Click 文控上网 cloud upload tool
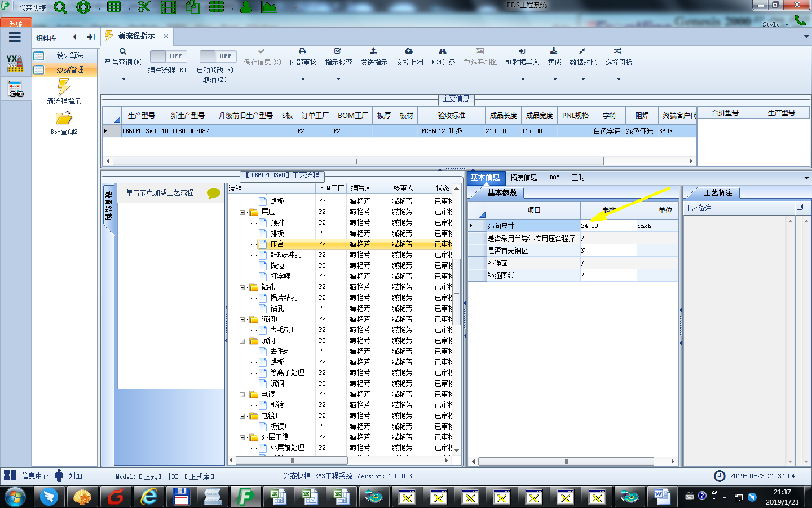812x508 pixels. (409, 57)
